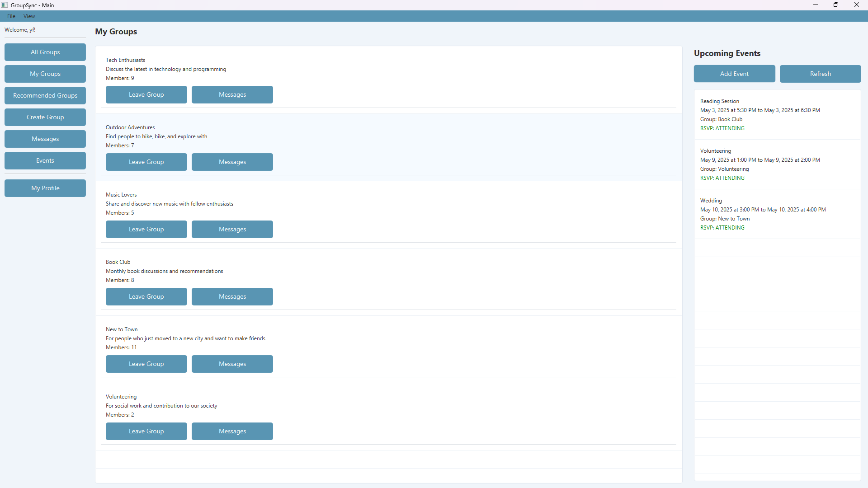Open My Profile page

(45, 188)
